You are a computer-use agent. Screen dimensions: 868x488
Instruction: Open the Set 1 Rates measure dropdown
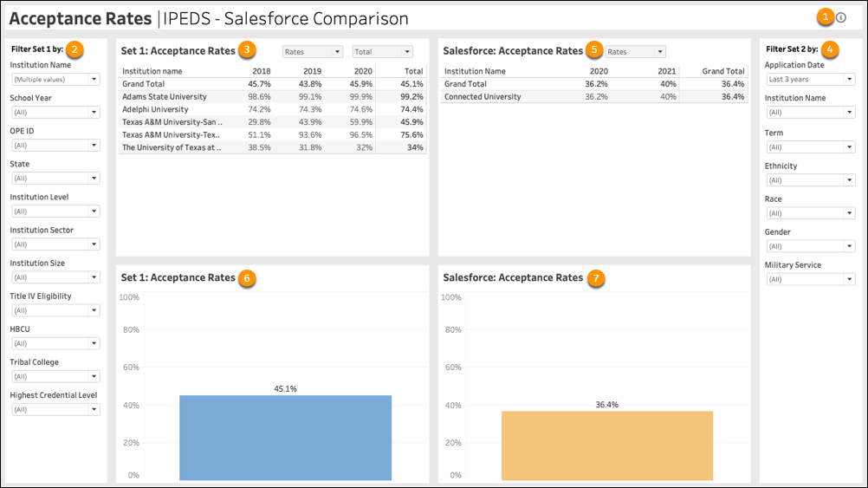(x=313, y=51)
